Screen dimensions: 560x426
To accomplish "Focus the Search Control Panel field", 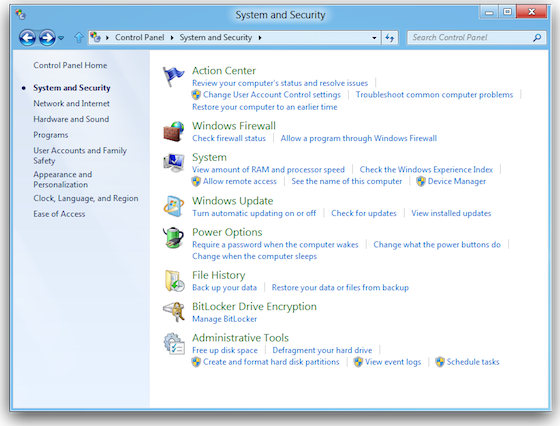I will (x=476, y=37).
